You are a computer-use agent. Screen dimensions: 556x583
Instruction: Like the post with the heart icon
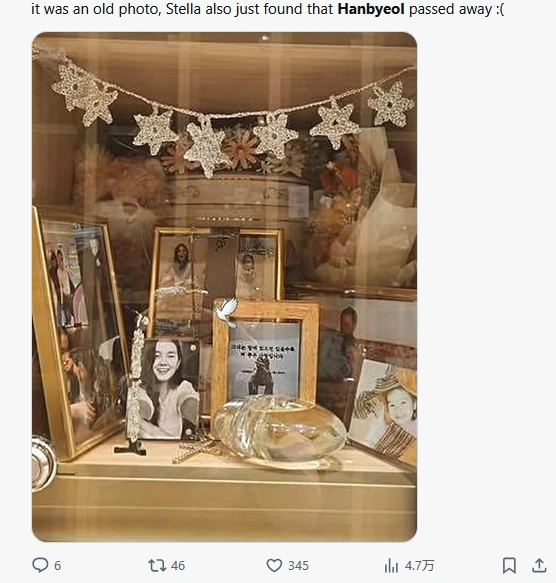pyautogui.click(x=274, y=566)
